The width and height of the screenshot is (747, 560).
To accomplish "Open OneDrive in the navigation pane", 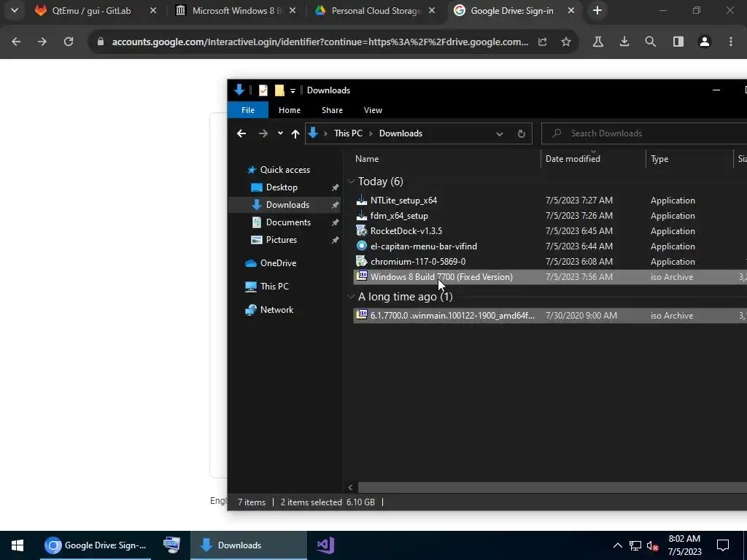I will pos(278,262).
